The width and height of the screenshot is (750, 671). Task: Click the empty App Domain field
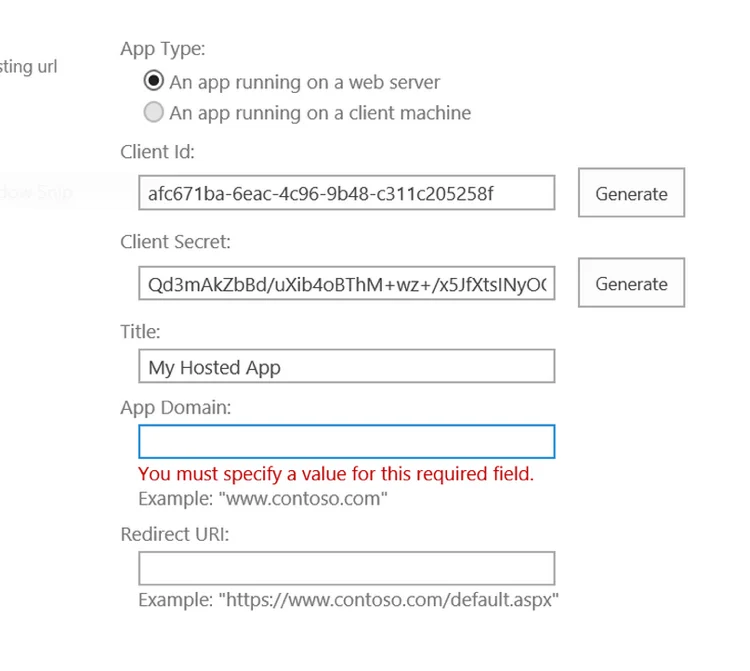(347, 441)
